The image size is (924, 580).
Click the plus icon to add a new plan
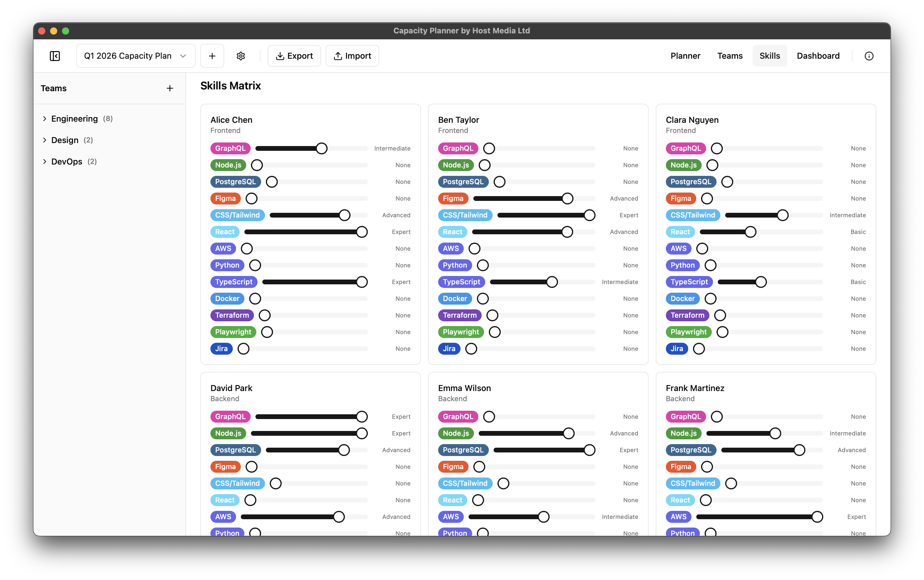click(212, 56)
